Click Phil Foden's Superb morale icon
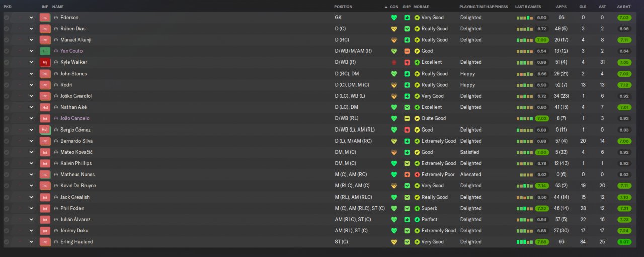The image size is (644, 257). [x=417, y=208]
